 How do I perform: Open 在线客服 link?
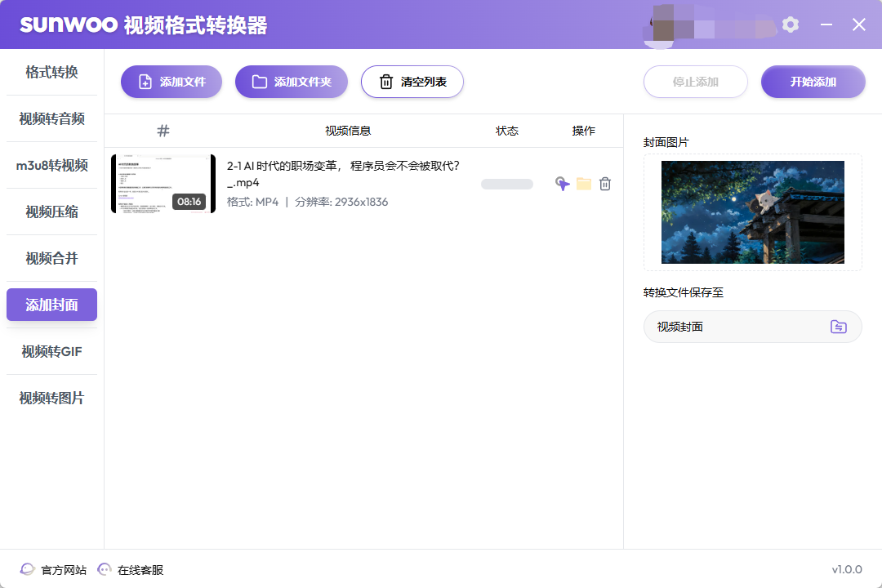point(140,570)
